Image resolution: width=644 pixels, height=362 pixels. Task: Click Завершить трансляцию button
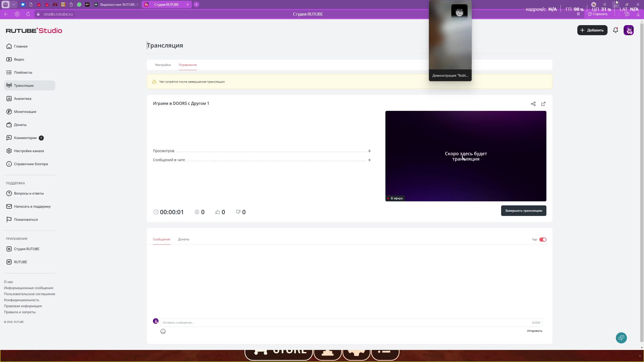[x=523, y=211]
